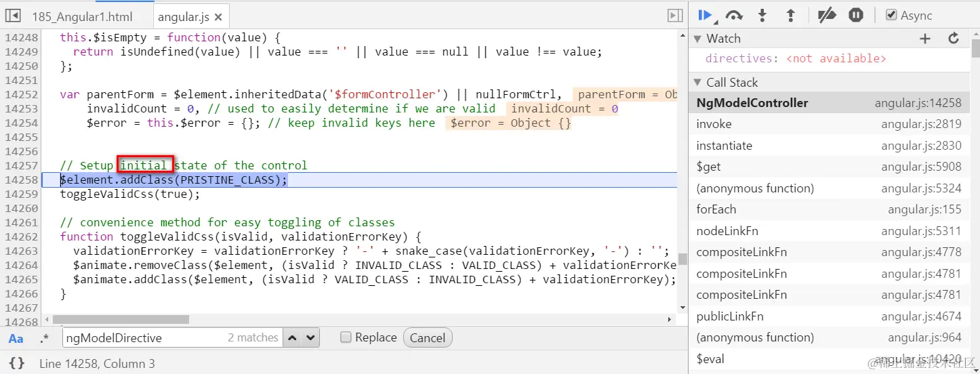Viewport: 980px width, 374px height.
Task: Select the publicLinkFn call stack frame
Action: tap(828, 316)
